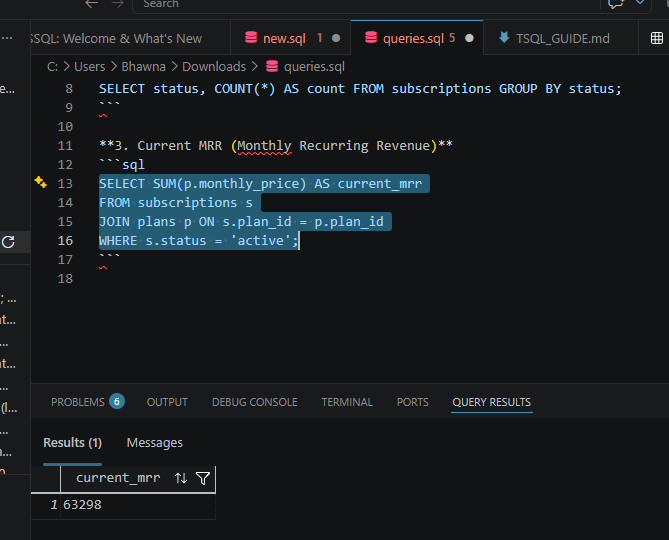Image resolution: width=669 pixels, height=540 pixels.
Task: Click line number 8 in the gutter
Action: tap(69, 89)
